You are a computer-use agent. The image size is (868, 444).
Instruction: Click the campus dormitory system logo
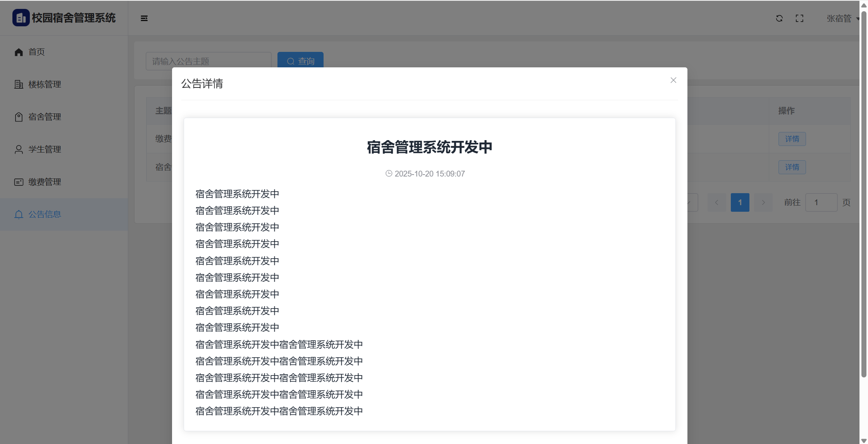[x=21, y=18]
